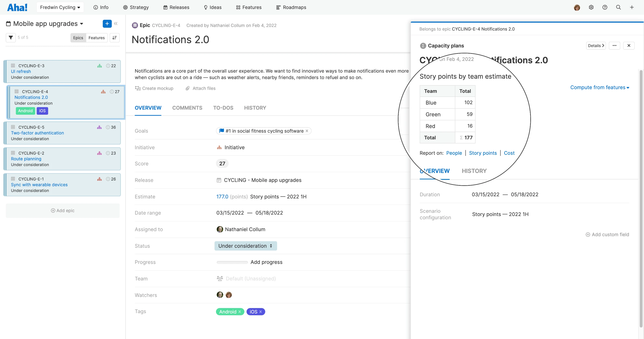Open the Fredwin Cycling workspace dropdown
This screenshot has height=339, width=644.
[x=60, y=7]
